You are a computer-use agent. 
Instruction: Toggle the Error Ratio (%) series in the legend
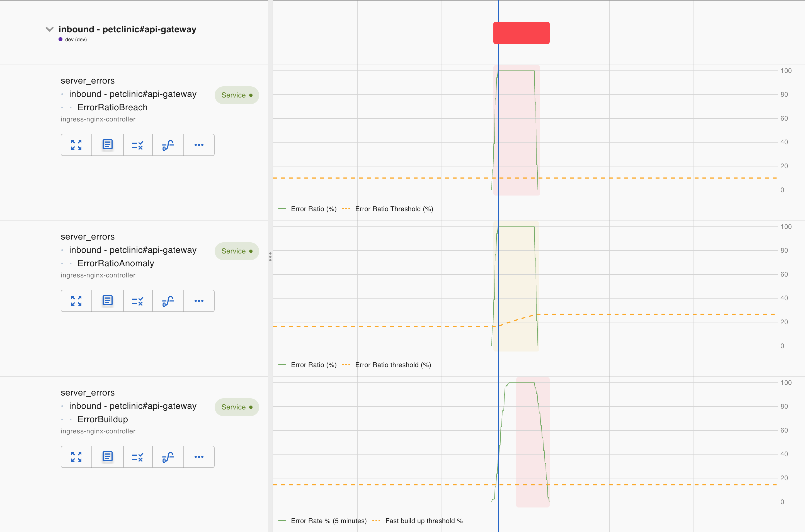point(307,209)
